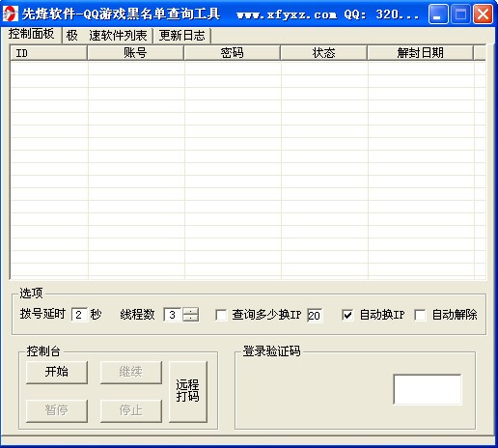Increase 线程数 with the up arrow

(191, 311)
